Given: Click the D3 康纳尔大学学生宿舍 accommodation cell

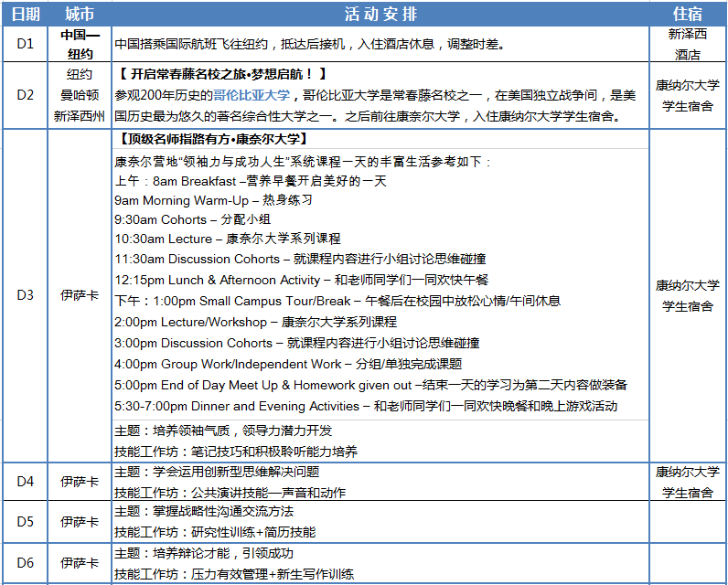Looking at the screenshot, I should tap(688, 295).
